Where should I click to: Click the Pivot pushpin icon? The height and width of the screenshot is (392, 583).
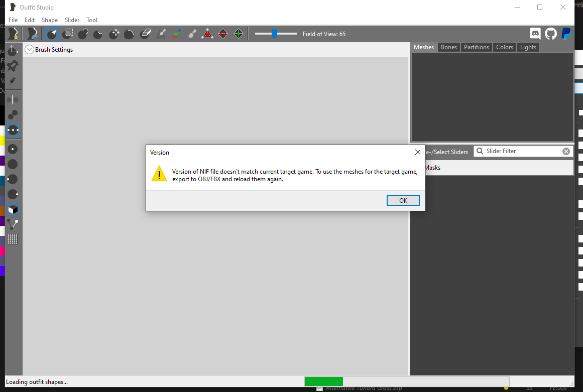(x=13, y=66)
